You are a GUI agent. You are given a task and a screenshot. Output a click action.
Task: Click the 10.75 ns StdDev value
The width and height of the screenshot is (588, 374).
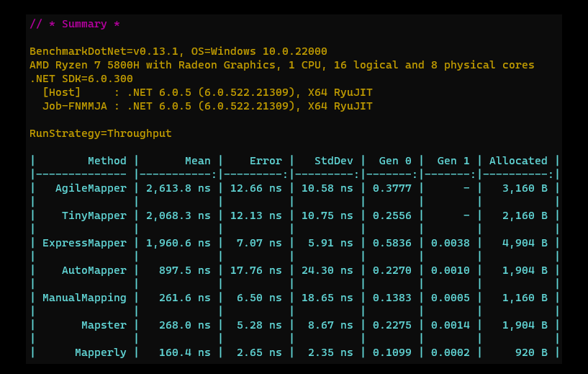[327, 215]
